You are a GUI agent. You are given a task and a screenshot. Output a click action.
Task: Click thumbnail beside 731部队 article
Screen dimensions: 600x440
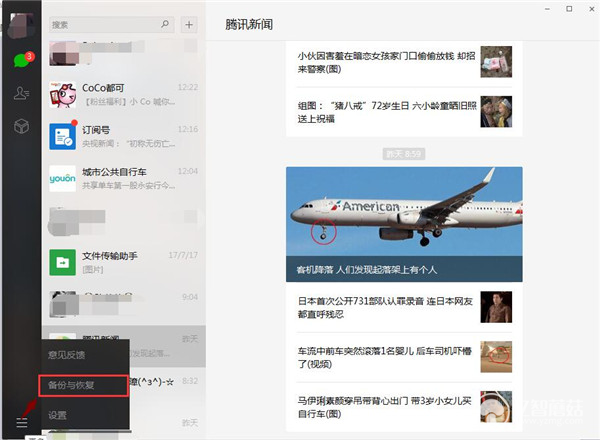[496, 307]
